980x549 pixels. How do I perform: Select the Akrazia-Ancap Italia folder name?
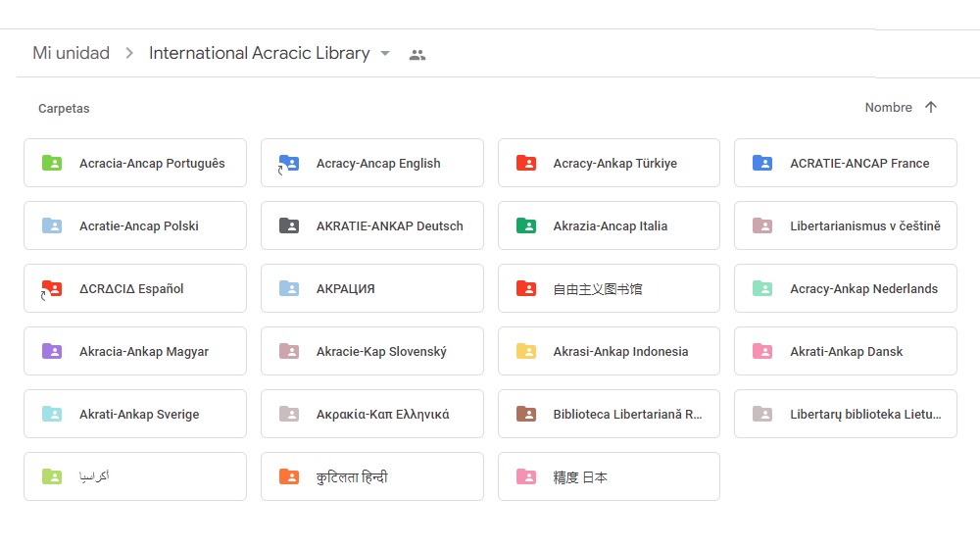pos(610,225)
